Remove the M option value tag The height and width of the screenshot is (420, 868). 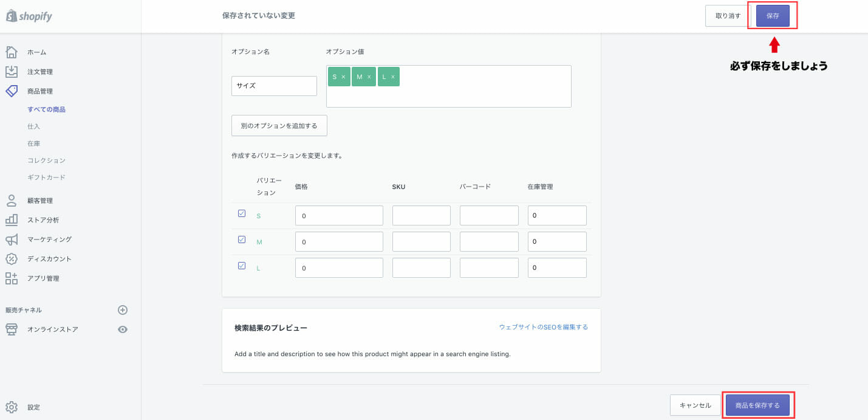369,77
